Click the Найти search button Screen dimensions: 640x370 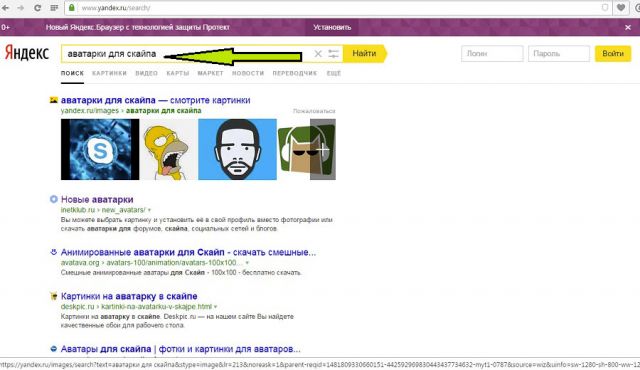coord(364,53)
